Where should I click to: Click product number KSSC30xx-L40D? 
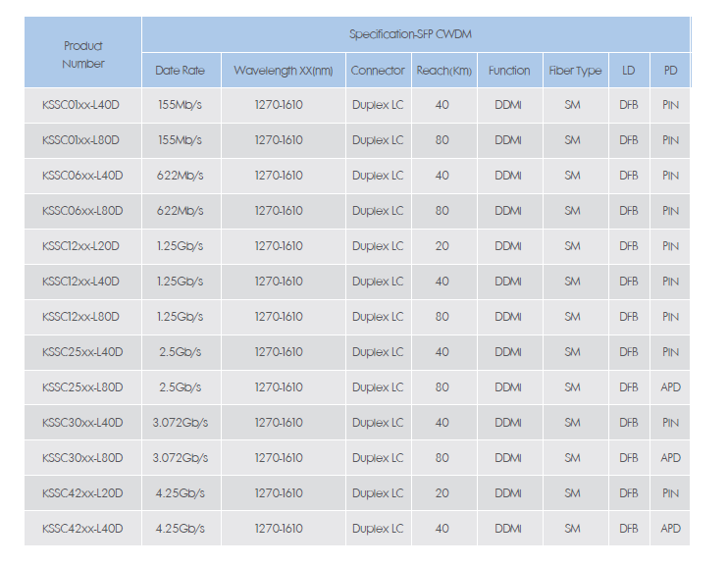[x=83, y=423]
